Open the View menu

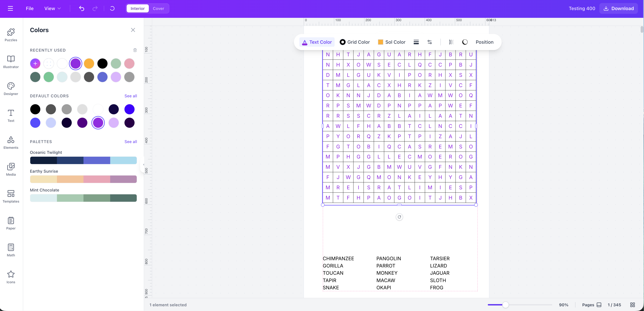pyautogui.click(x=52, y=8)
